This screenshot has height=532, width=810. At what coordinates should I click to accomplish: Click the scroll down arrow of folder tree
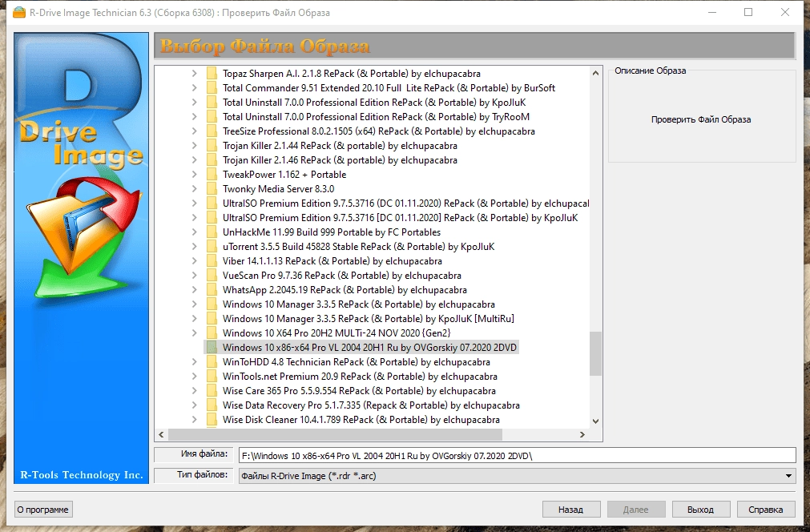(x=595, y=421)
